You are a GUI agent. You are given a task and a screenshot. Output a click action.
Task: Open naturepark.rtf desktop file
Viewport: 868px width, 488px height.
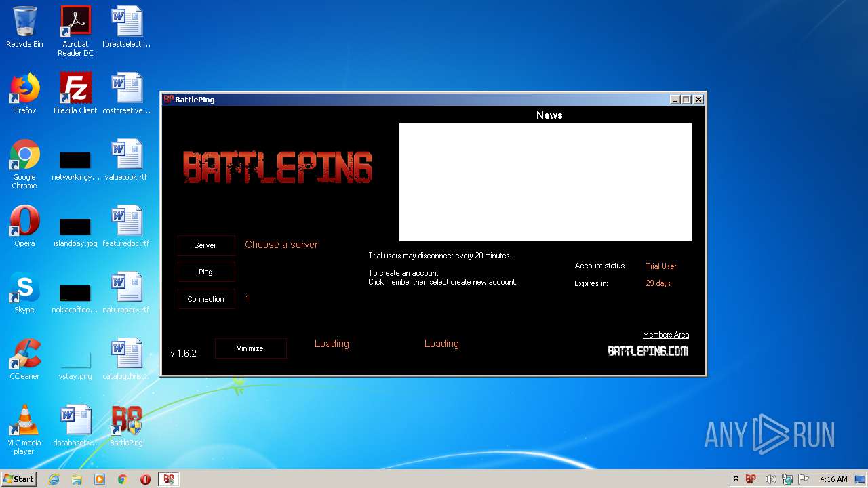pos(126,293)
